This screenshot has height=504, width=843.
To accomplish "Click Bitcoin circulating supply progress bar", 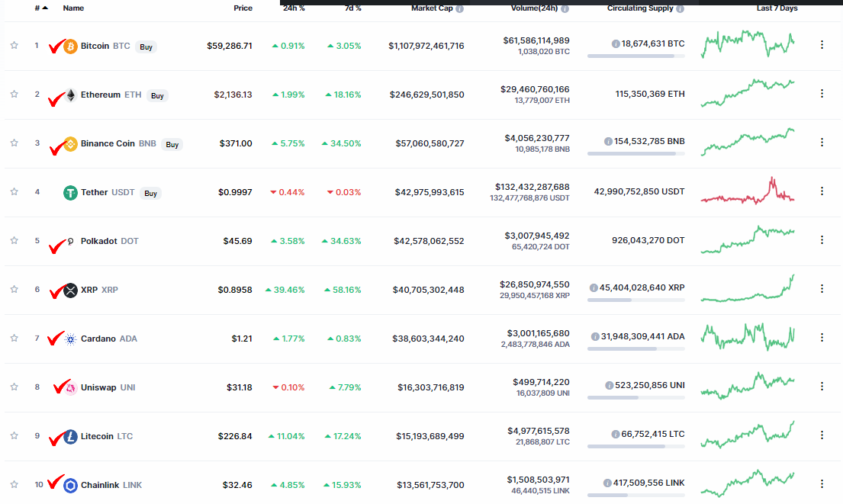I will 636,56.
